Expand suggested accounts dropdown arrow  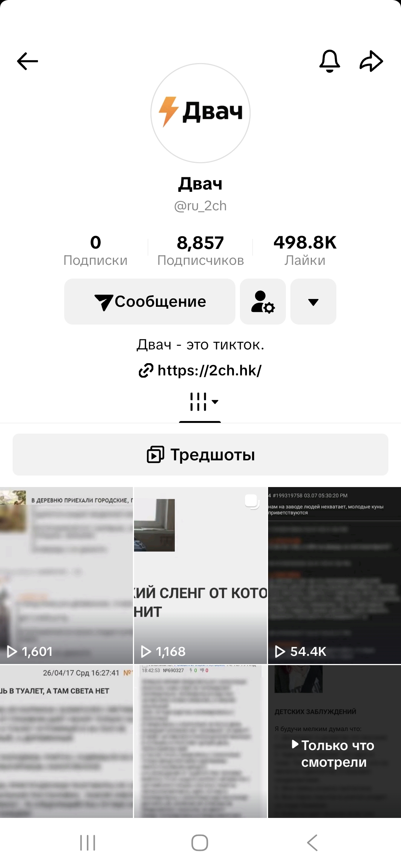pos(313,302)
